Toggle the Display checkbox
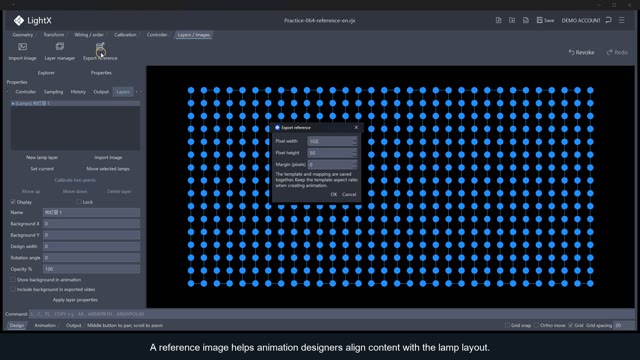The width and height of the screenshot is (640, 360). coord(13,202)
